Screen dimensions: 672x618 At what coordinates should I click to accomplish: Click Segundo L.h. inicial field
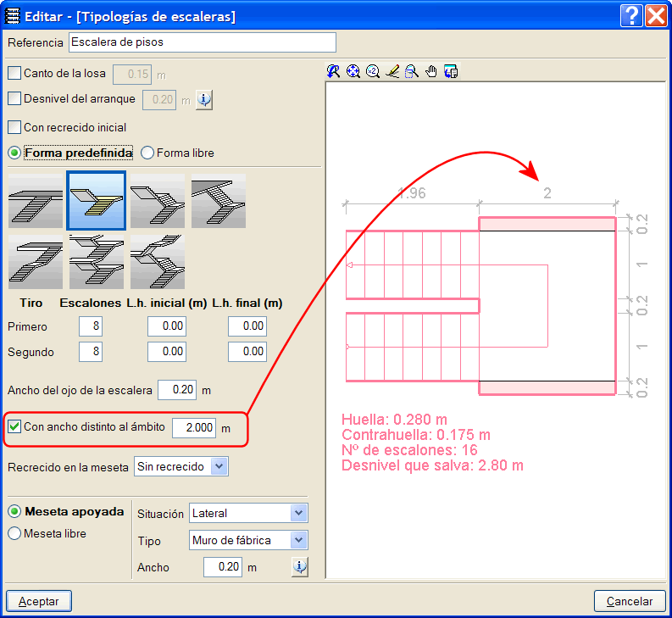167,352
